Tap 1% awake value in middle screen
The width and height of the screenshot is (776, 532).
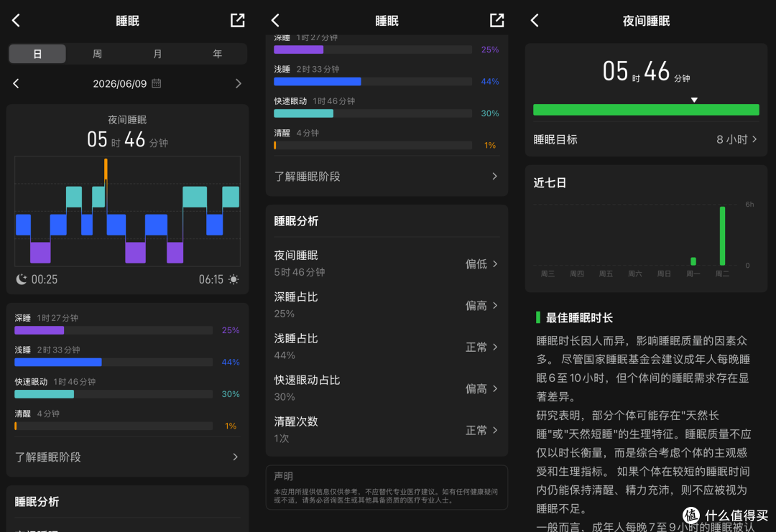click(x=490, y=145)
